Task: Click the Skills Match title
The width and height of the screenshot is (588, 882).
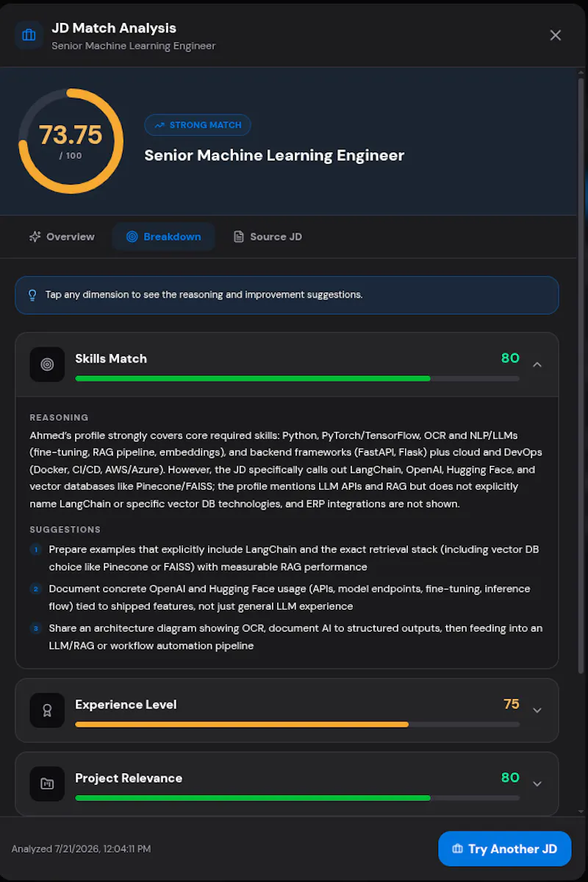Action: [x=111, y=359]
